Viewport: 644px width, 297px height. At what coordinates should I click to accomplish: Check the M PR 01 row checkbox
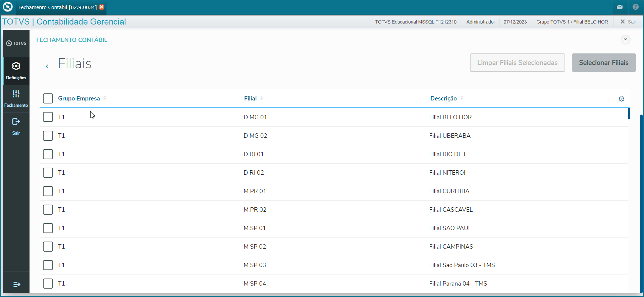point(48,191)
